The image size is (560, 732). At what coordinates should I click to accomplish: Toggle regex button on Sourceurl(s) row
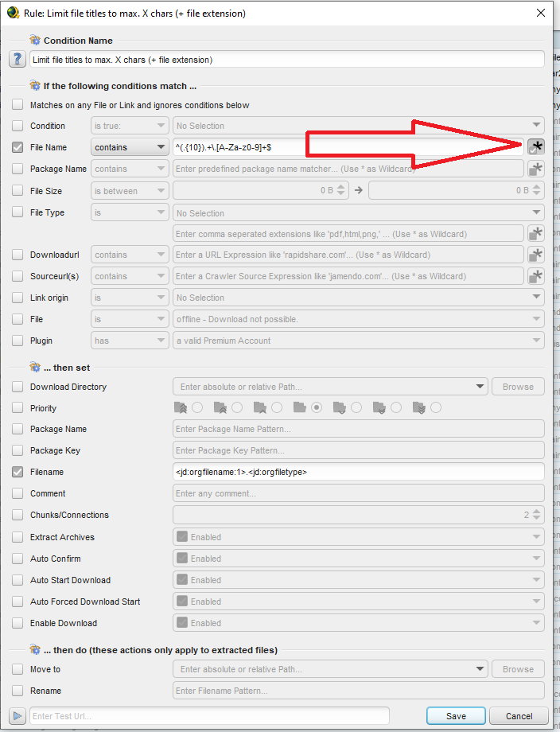(x=536, y=276)
